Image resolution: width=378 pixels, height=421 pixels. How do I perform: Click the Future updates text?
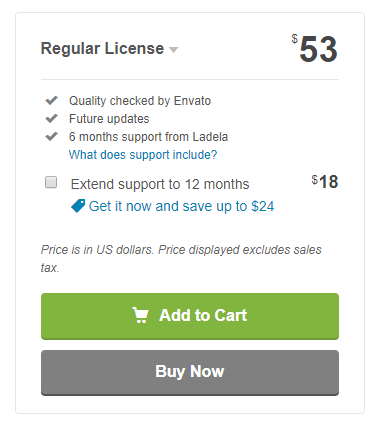109,119
